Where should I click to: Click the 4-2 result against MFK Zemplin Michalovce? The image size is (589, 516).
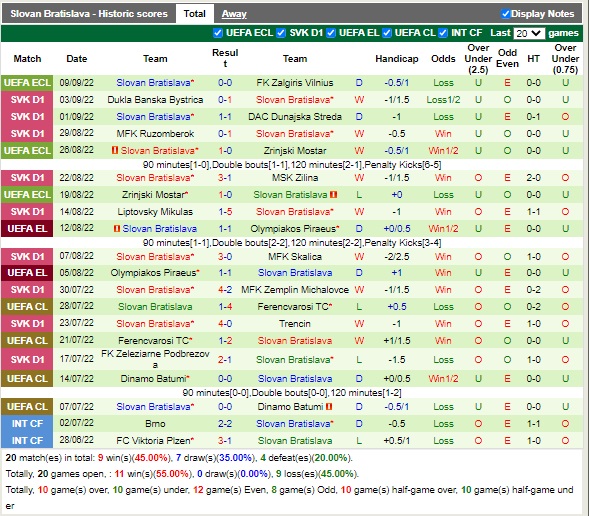[225, 290]
